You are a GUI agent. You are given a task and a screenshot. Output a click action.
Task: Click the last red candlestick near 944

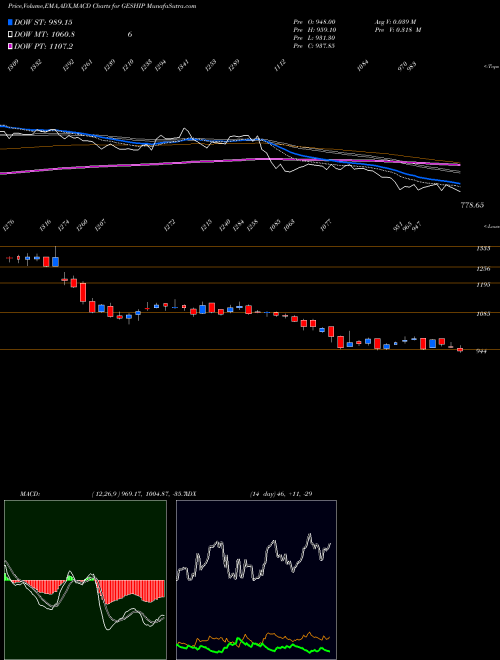pos(460,349)
